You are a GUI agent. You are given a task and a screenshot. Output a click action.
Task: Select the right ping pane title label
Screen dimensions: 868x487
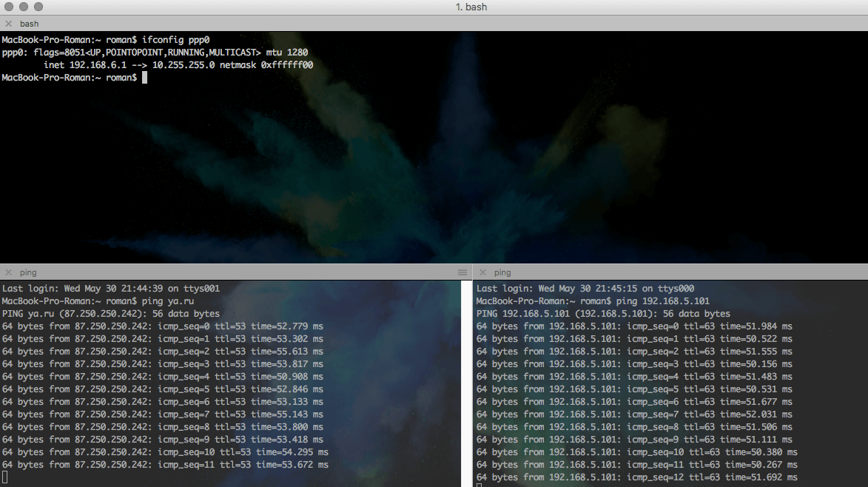(x=502, y=272)
